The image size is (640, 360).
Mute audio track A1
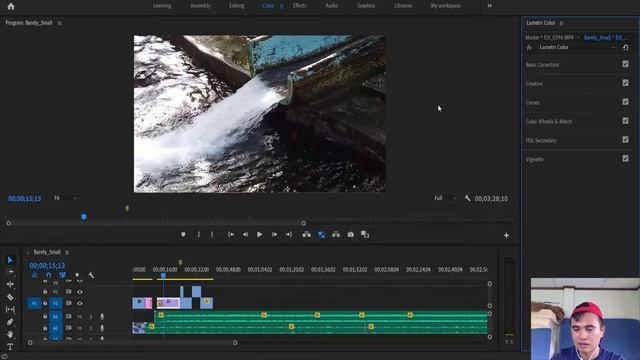(80, 316)
